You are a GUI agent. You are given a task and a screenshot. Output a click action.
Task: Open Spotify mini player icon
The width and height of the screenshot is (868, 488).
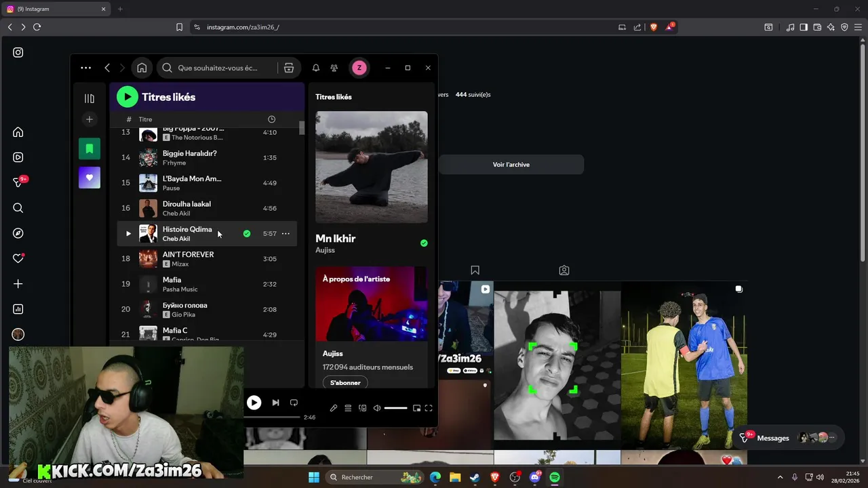pos(416,408)
